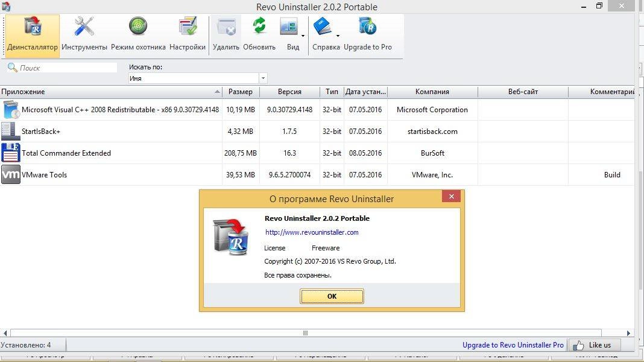Close the О программе dialog
The image size is (644, 362).
point(452,197)
